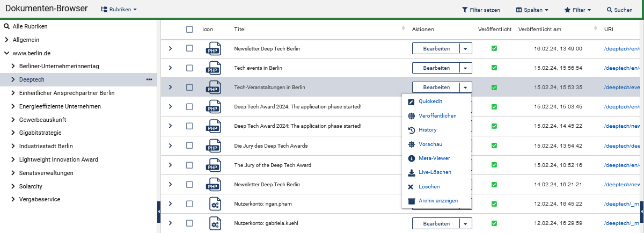Image resolution: width=644 pixels, height=233 pixels.
Task: Toggle the select-all checkbox in table header
Action: click(x=189, y=30)
